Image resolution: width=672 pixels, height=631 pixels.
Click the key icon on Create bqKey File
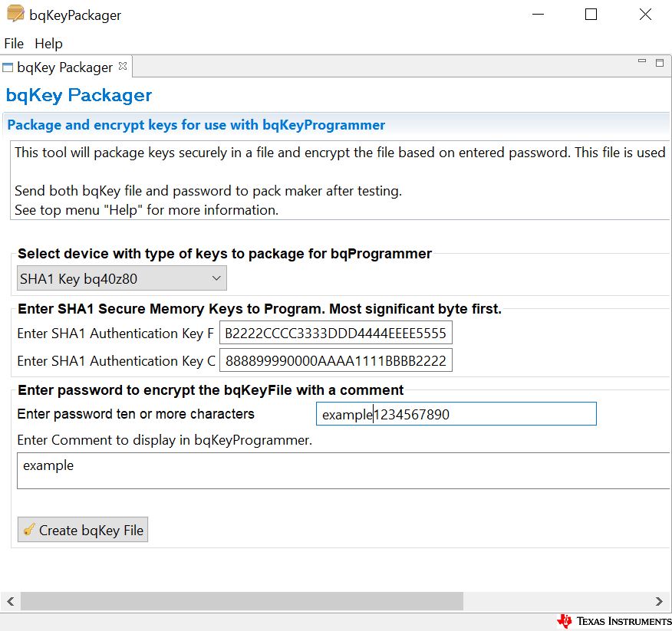click(29, 530)
